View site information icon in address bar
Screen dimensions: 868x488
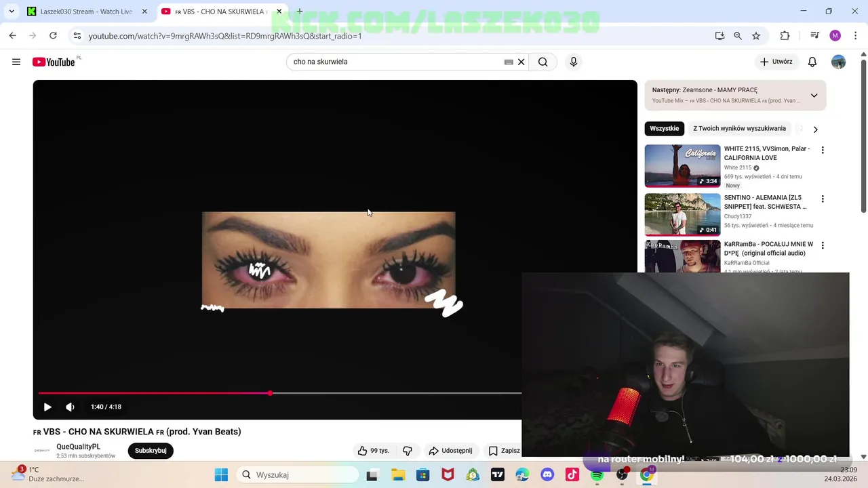coord(77,36)
